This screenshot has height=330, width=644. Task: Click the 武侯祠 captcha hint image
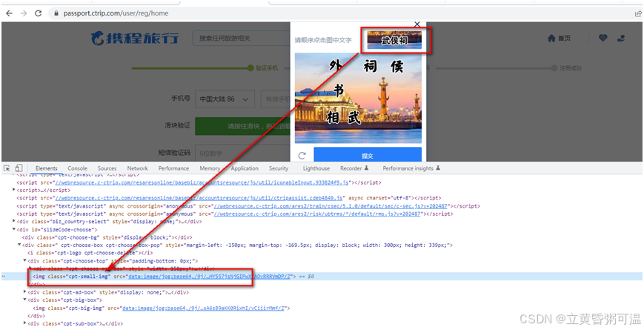click(x=394, y=40)
